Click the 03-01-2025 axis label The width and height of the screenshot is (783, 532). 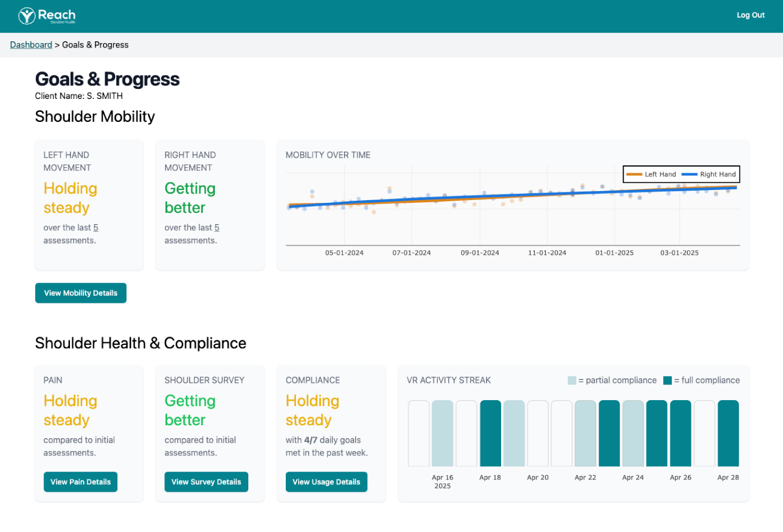[680, 253]
